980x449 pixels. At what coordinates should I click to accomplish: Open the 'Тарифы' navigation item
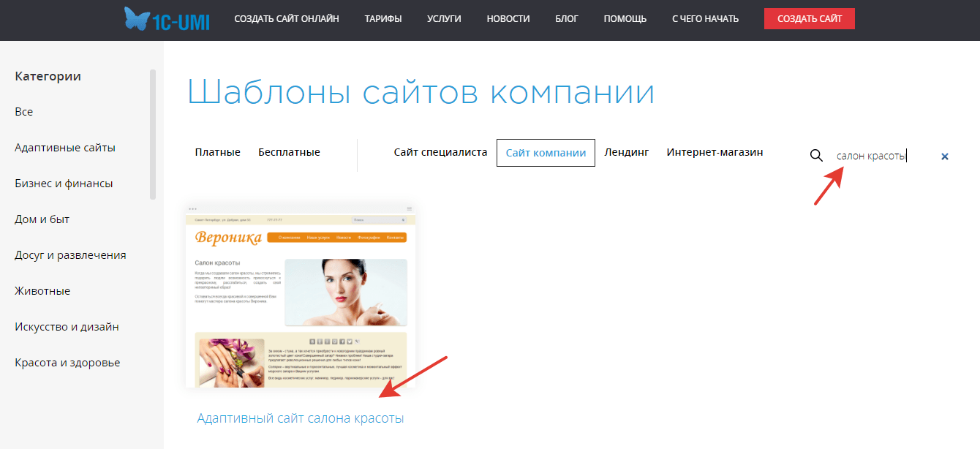(x=383, y=19)
